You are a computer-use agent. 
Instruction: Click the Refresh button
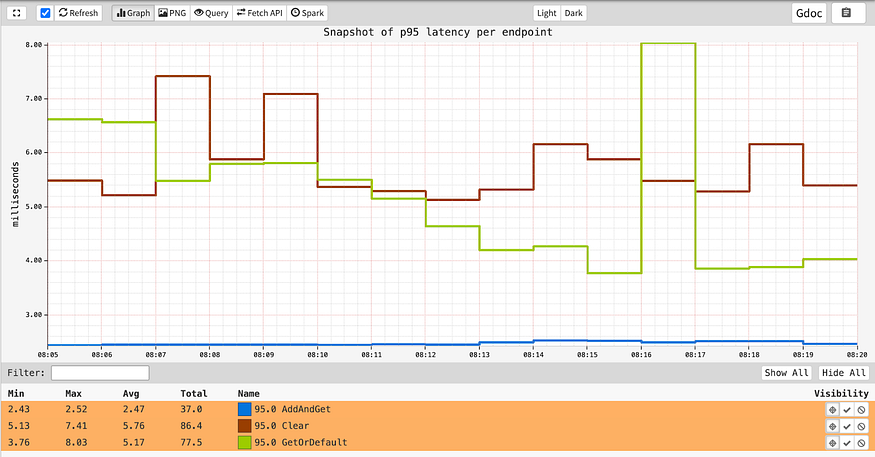(x=78, y=13)
